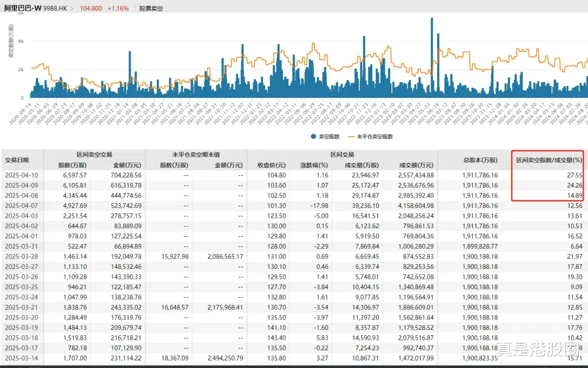The image size is (588, 368).
Task: Click 金额(万元) header under 未平仓卖空期末值
Action: pyautogui.click(x=229, y=165)
